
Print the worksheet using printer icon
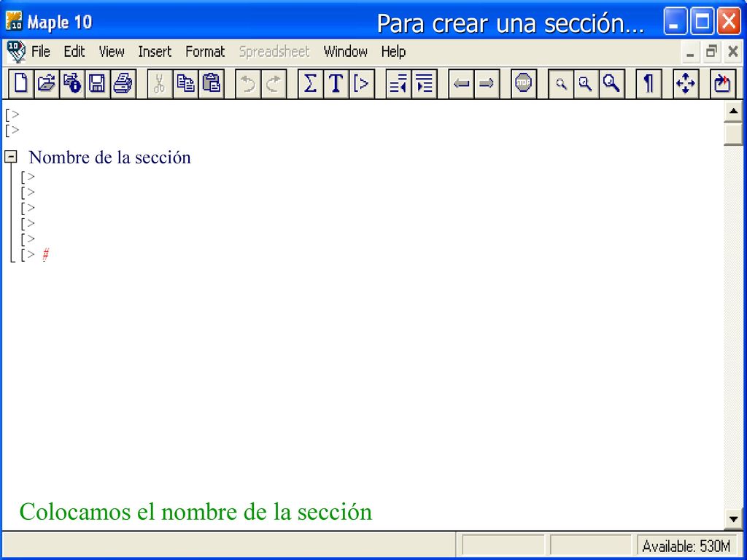pos(123,84)
